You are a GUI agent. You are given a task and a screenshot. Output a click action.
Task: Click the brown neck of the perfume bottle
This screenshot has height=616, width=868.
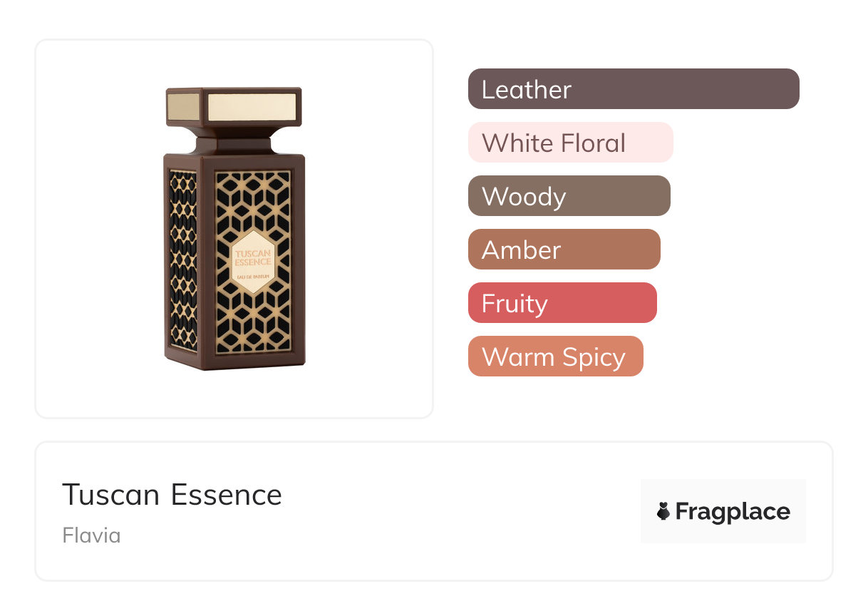[235, 143]
